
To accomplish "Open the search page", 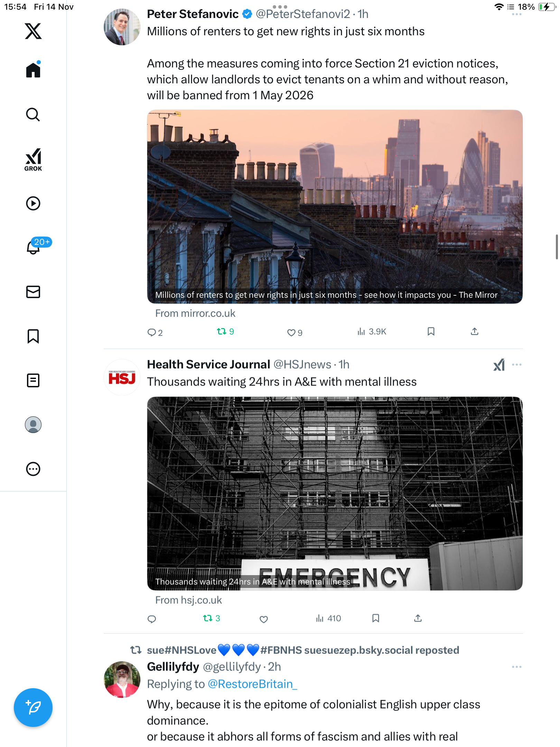I will coord(33,114).
